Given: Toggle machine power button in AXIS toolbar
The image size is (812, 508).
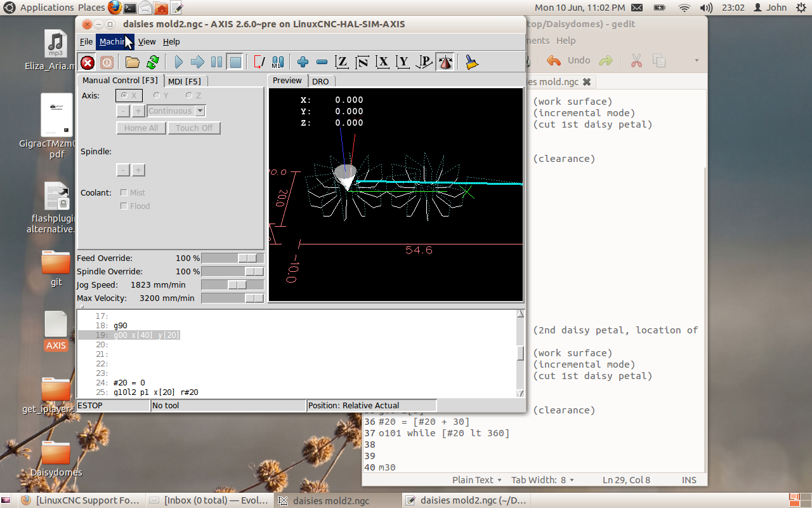Looking at the screenshot, I should click(107, 62).
